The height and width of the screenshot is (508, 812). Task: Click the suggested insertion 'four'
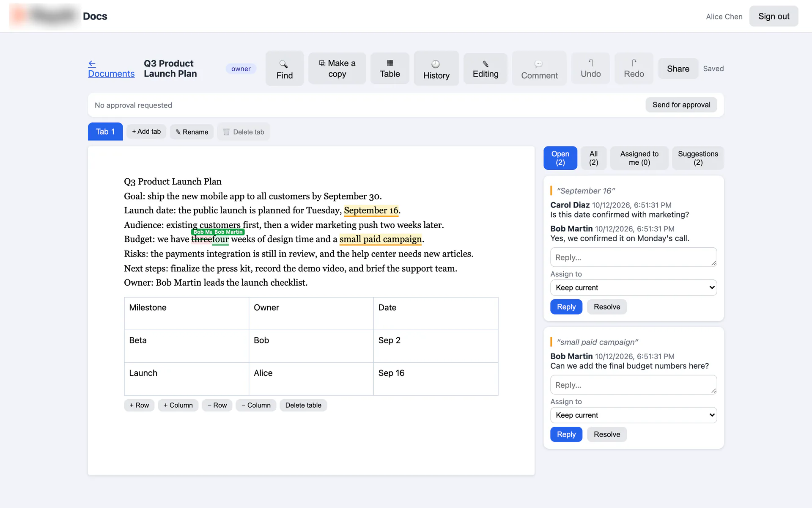point(220,240)
